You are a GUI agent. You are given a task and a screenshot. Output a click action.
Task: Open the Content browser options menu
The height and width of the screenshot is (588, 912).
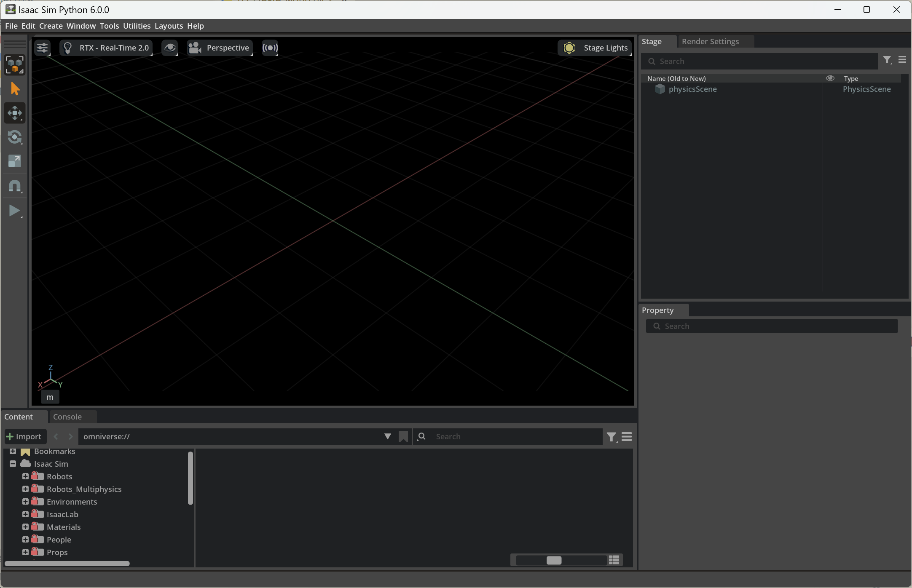click(x=627, y=437)
